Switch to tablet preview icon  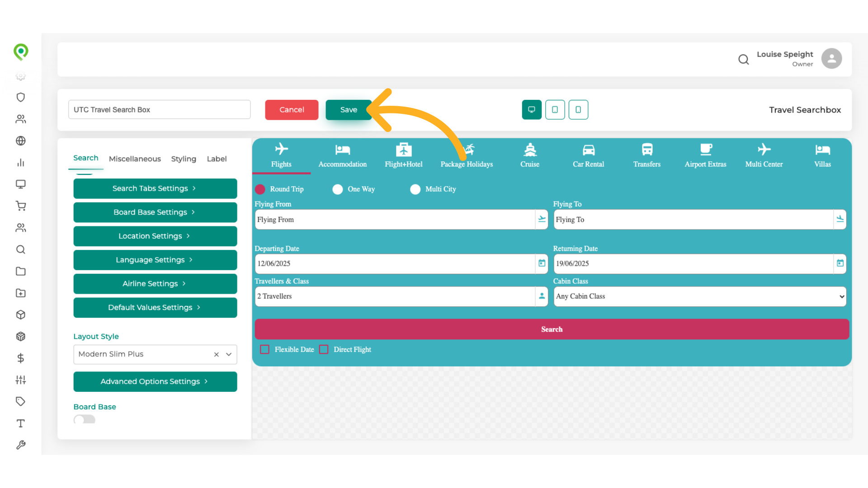pyautogui.click(x=555, y=110)
